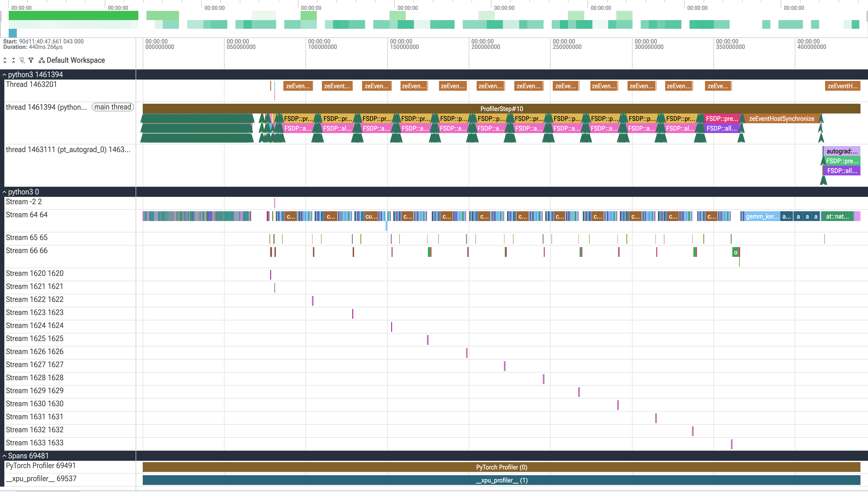The height and width of the screenshot is (492, 868).
Task: Click the magenta slice on Stream 1628
Action: (543, 379)
